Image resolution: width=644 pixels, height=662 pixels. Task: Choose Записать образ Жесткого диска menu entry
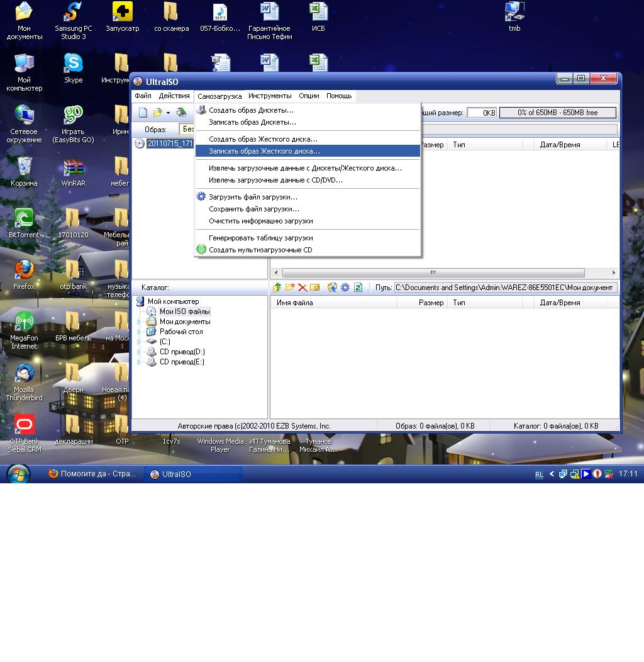[x=264, y=151]
